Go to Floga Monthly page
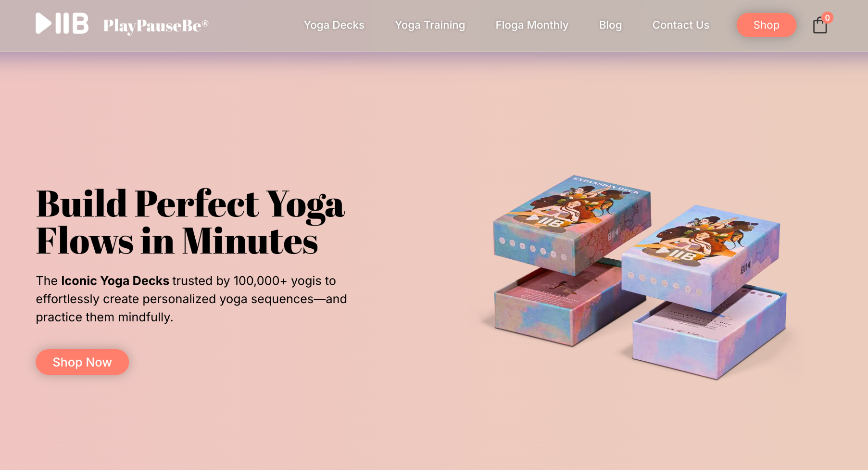 tap(532, 25)
